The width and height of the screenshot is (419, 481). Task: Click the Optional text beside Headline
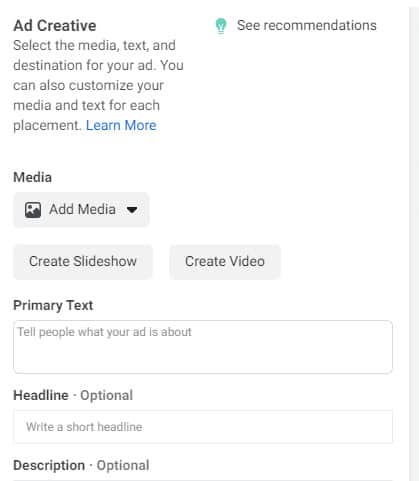click(107, 395)
